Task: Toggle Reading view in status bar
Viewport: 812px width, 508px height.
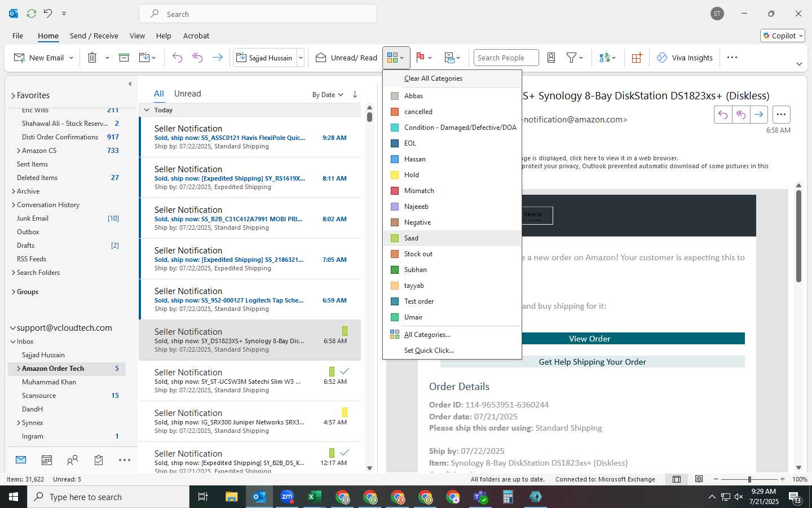Action: click(699, 479)
